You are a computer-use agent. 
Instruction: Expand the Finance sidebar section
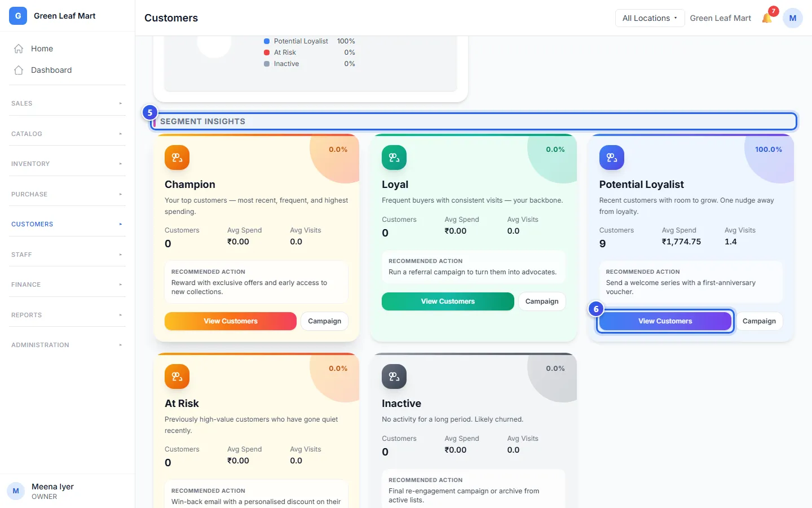pyautogui.click(x=67, y=284)
